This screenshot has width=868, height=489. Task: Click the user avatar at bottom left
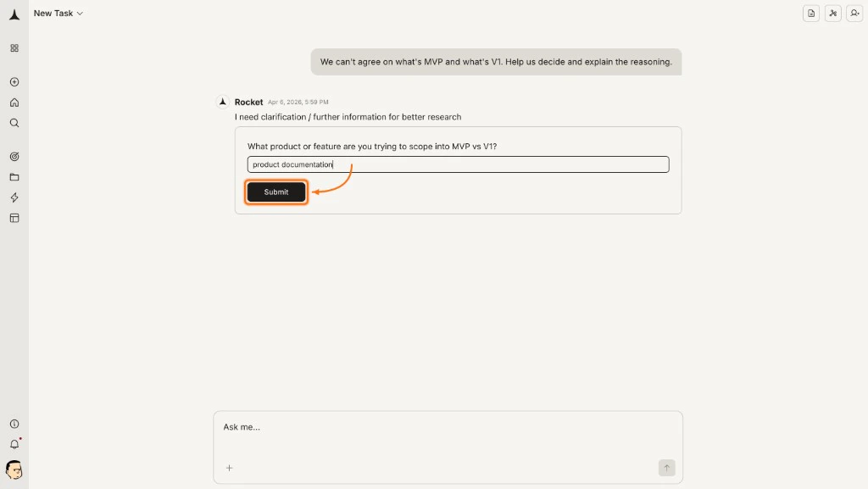[x=14, y=470]
